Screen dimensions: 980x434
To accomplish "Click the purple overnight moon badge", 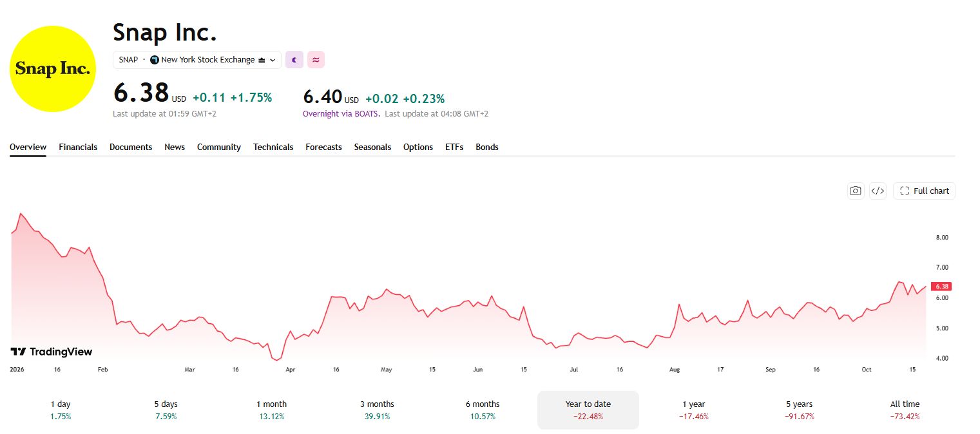I will [294, 60].
